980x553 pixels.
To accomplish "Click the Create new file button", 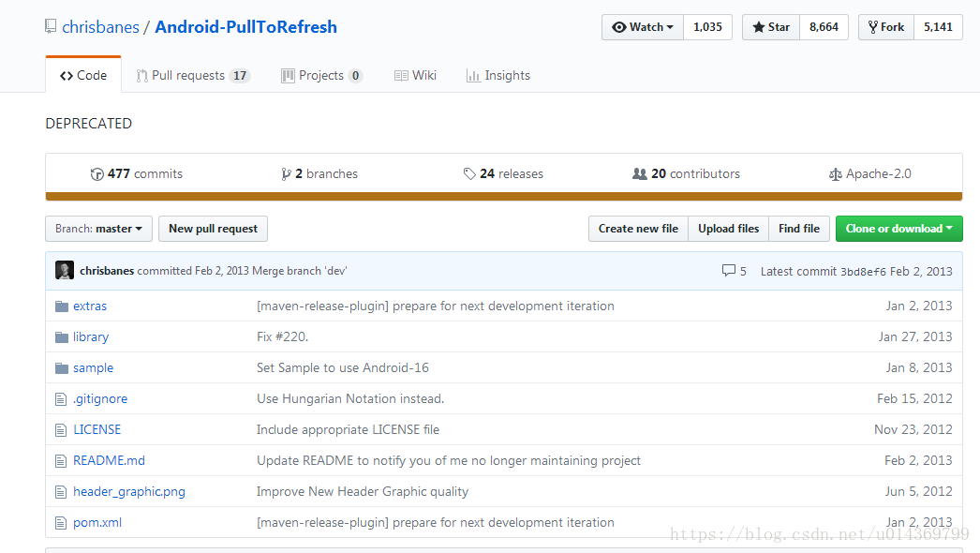I will pos(638,229).
